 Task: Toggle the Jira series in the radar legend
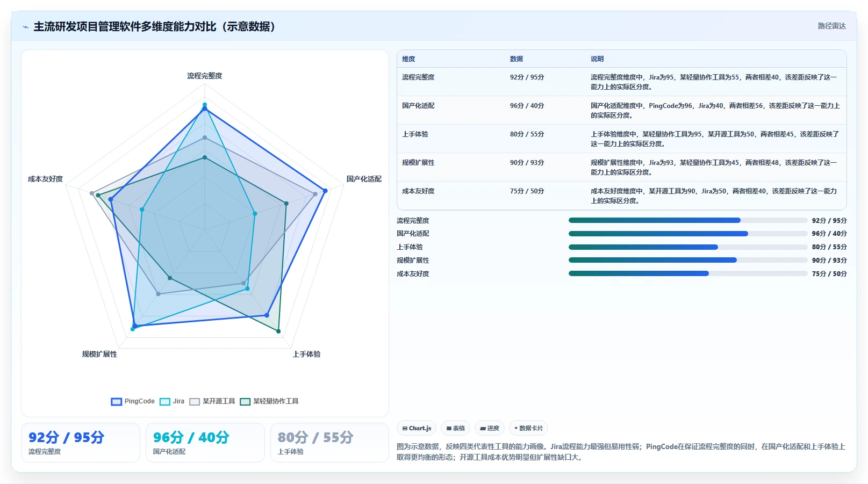172,401
